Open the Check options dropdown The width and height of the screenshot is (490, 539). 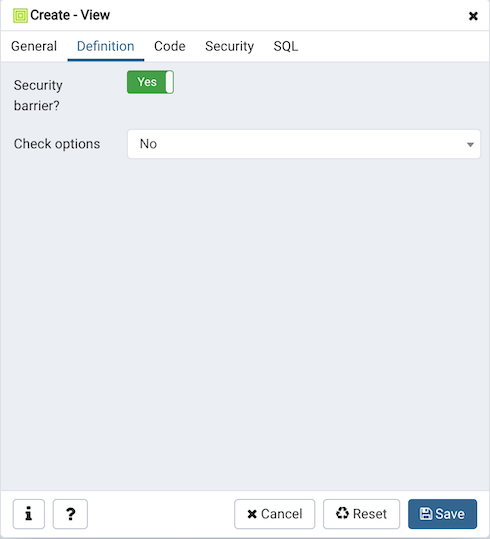click(304, 144)
